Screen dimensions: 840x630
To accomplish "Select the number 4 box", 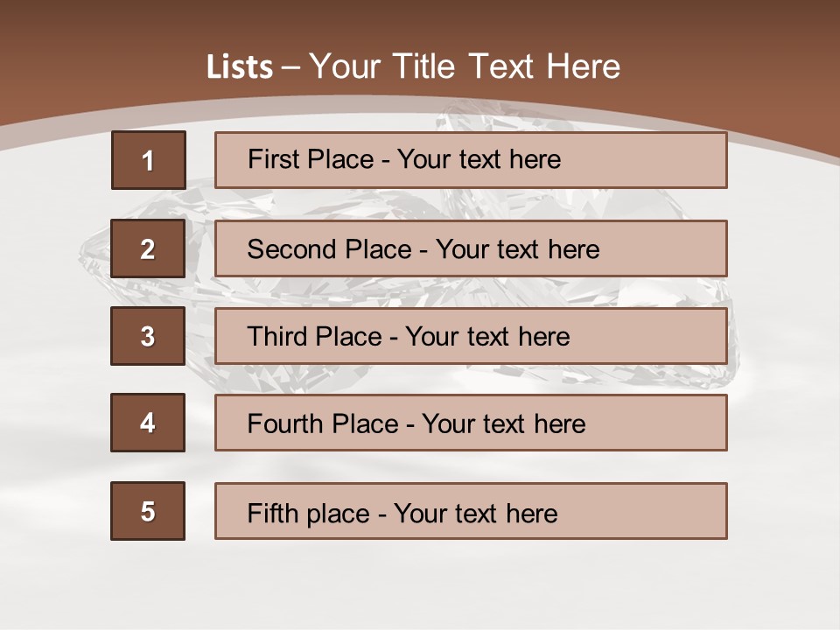I will 148,423.
